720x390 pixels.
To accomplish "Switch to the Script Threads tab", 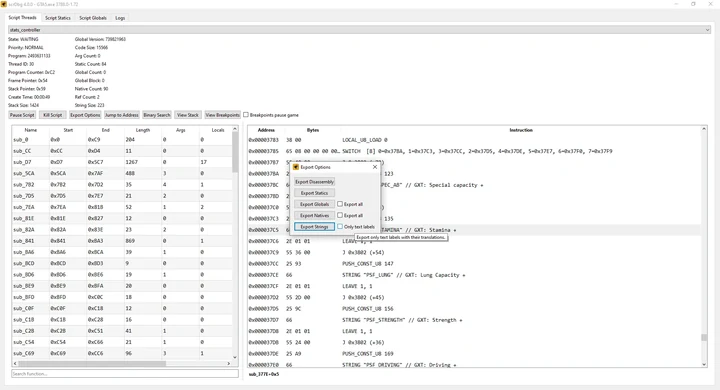I will pos(22,17).
